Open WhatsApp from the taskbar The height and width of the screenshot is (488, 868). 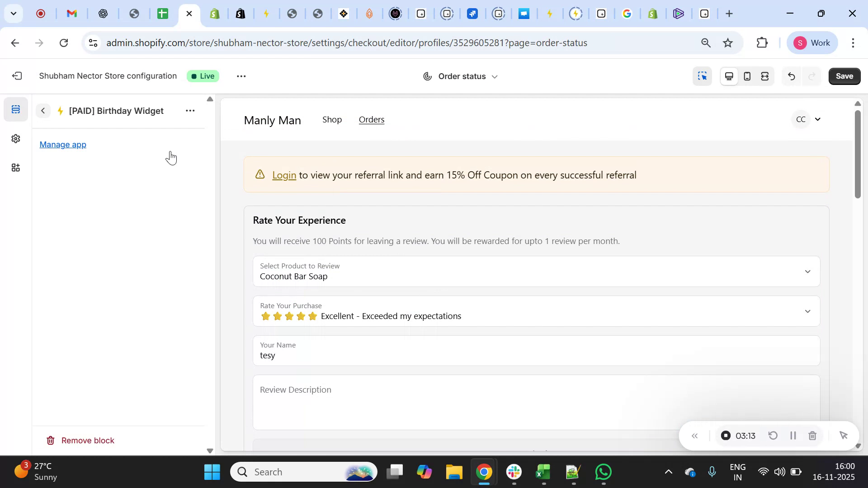[x=604, y=471]
